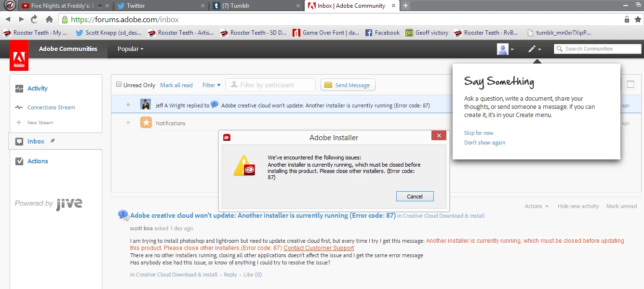Toggle the Unread Only checkbox

click(x=119, y=84)
